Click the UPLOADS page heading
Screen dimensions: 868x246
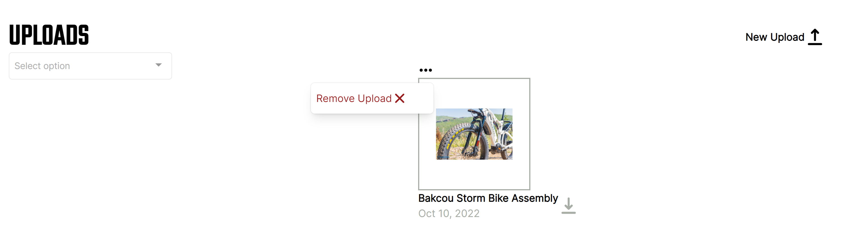point(49,35)
